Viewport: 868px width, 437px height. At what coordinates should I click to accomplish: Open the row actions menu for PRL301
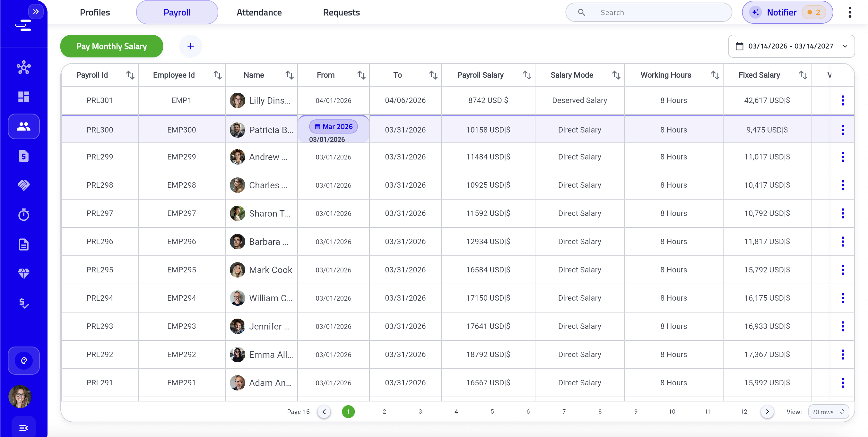coord(843,100)
